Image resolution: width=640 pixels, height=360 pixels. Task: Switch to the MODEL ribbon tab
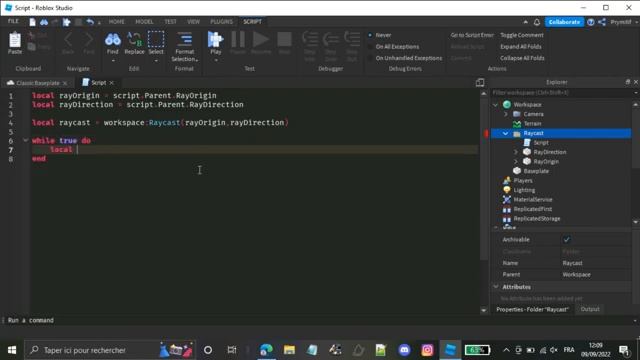[144, 22]
